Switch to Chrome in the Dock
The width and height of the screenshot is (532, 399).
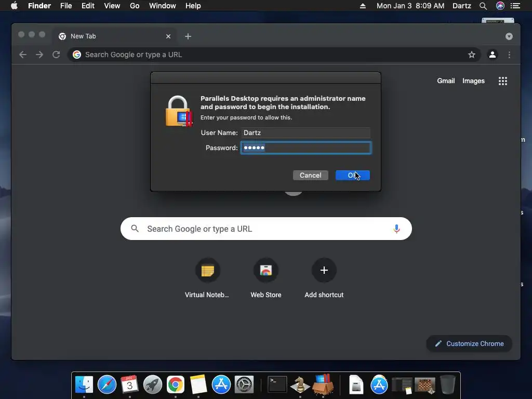pyautogui.click(x=176, y=385)
